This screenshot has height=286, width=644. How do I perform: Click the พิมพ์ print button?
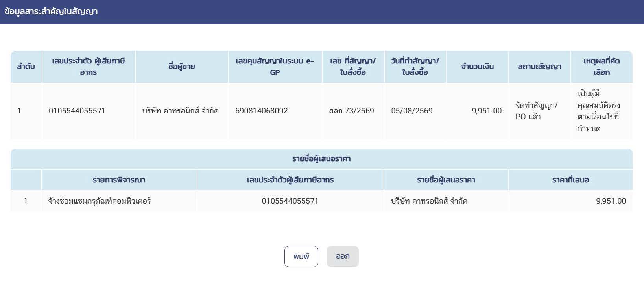pyautogui.click(x=301, y=256)
